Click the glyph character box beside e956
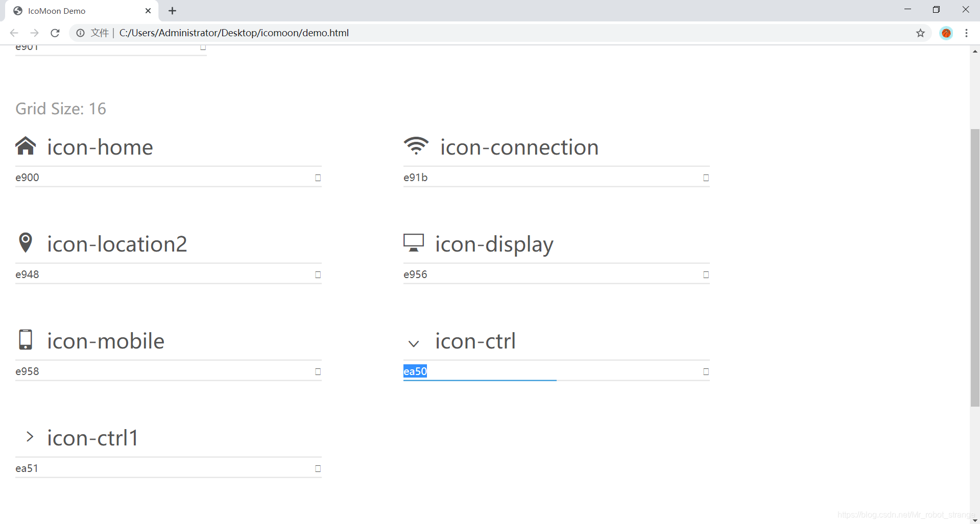The height and width of the screenshot is (524, 980). coord(706,275)
